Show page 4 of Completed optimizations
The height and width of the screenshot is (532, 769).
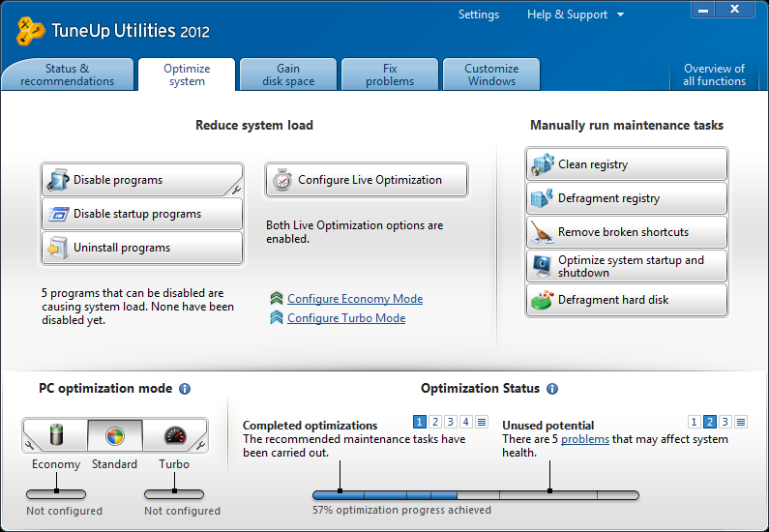pos(466,422)
